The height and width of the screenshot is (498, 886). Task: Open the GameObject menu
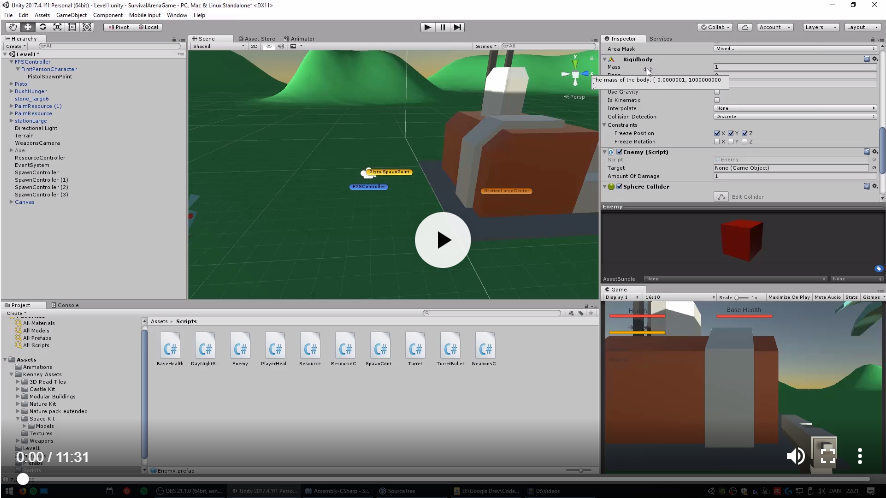[71, 16]
